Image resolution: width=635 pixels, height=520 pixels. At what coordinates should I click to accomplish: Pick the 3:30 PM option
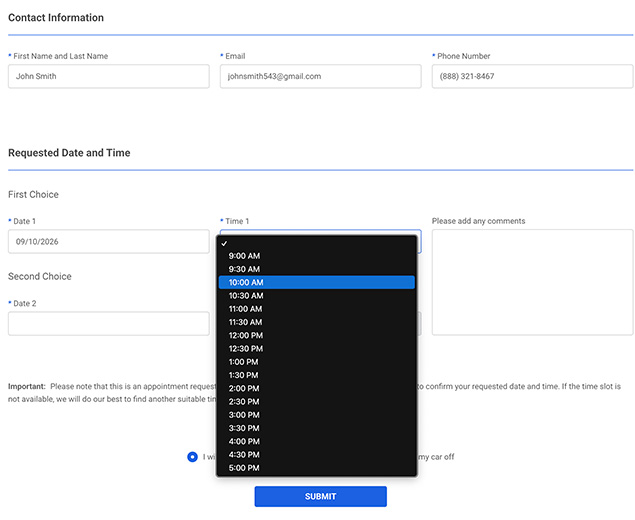pos(317,428)
